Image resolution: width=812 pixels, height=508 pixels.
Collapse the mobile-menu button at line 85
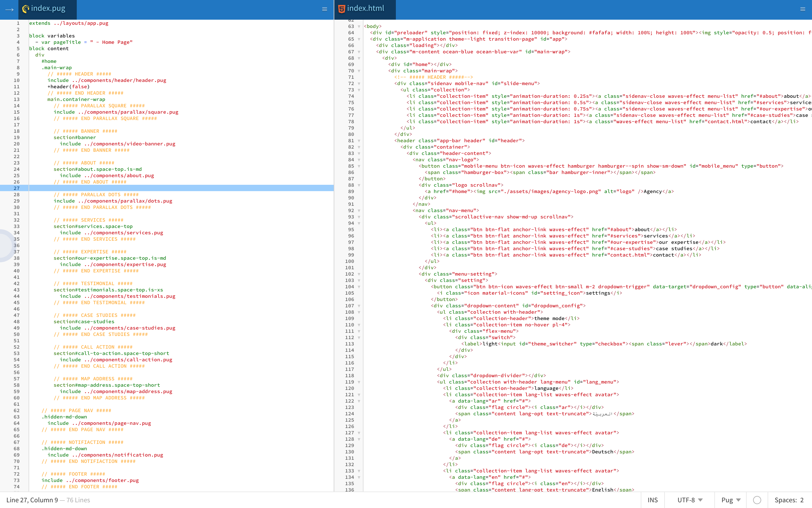(x=359, y=166)
